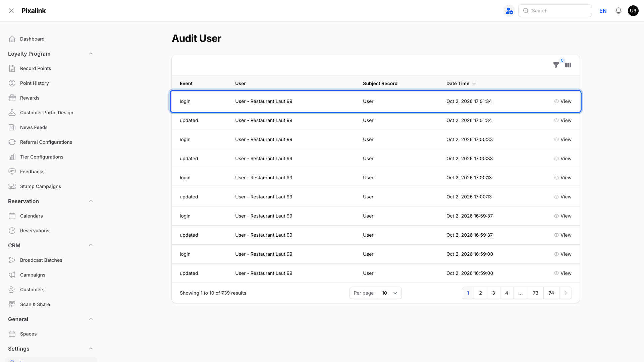Click the User column header

[240, 83]
